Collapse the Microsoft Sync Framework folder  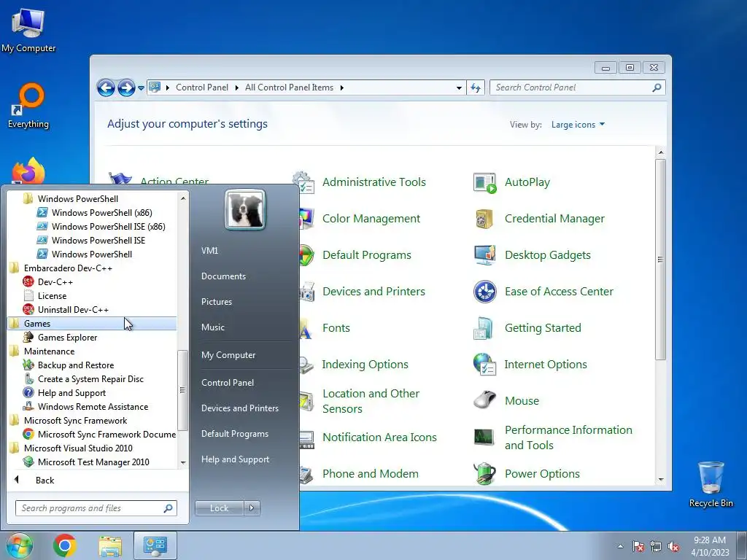click(x=68, y=421)
